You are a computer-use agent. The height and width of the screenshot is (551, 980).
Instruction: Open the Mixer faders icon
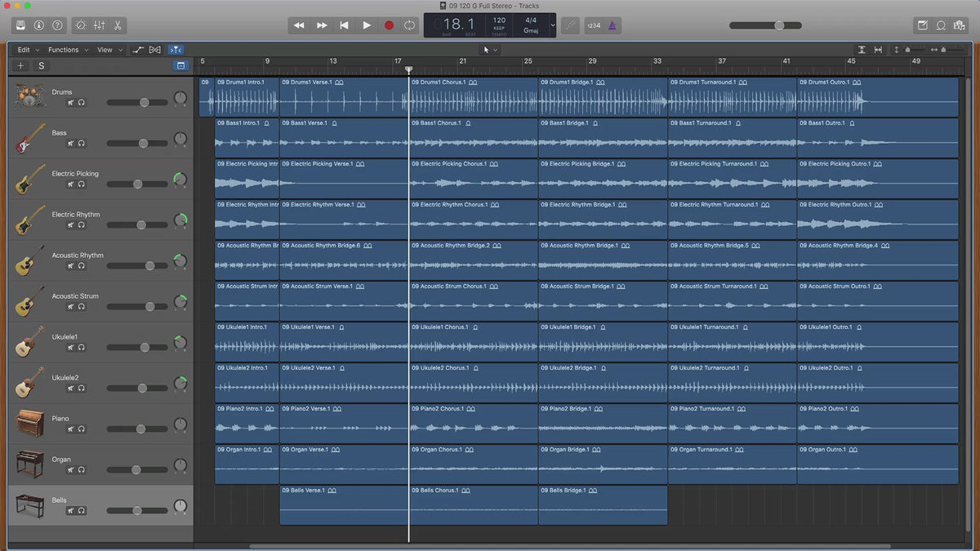pyautogui.click(x=100, y=25)
